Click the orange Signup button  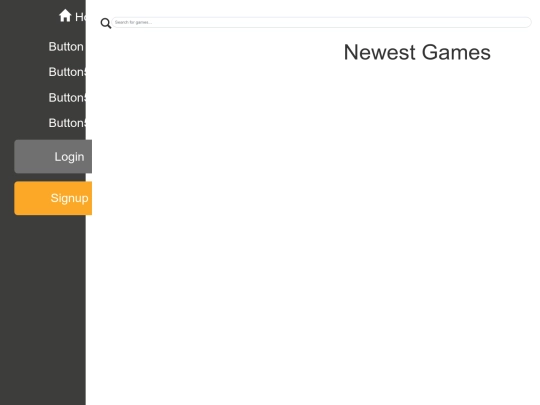[x=53, y=198]
